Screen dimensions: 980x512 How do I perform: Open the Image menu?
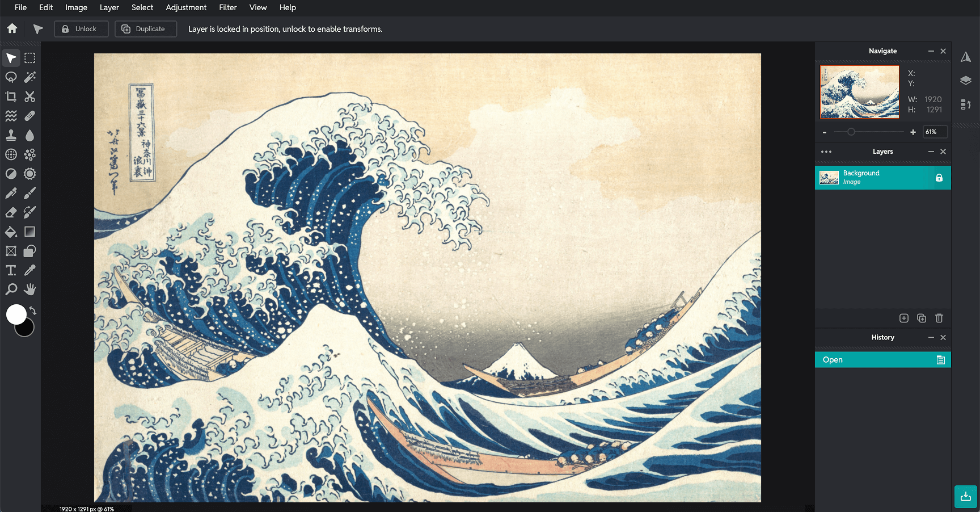(76, 7)
